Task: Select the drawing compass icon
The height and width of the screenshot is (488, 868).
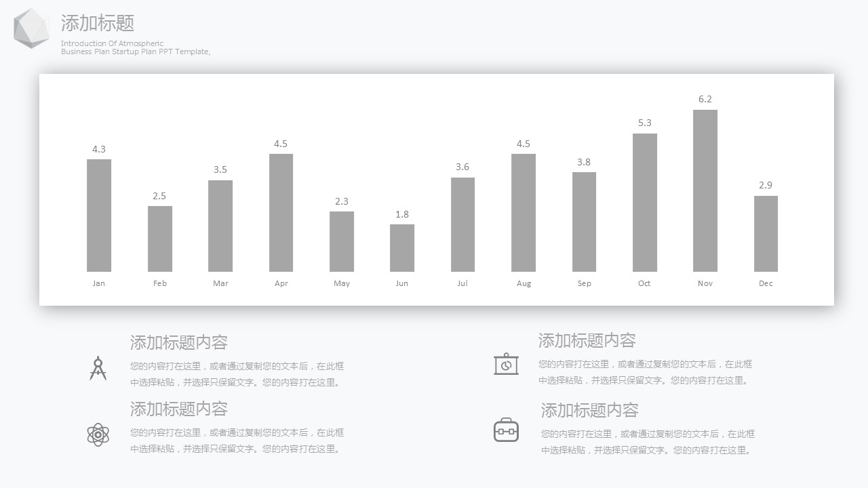Action: pos(98,368)
